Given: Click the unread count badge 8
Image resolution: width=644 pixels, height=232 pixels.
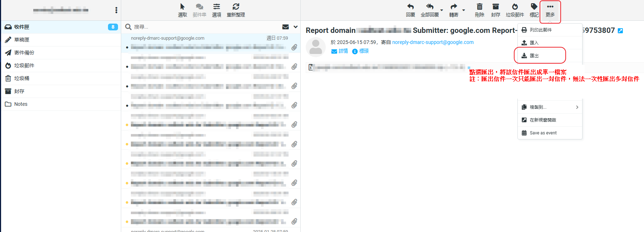Looking at the screenshot, I should click(113, 27).
